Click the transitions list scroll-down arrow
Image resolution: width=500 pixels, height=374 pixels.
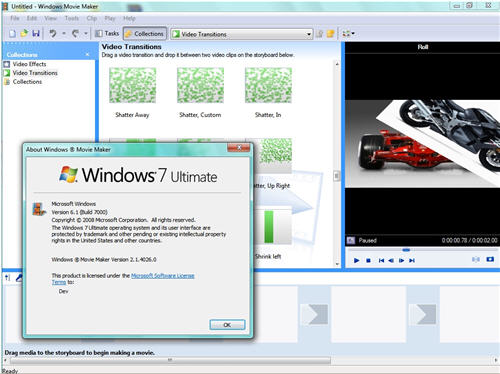(x=337, y=264)
